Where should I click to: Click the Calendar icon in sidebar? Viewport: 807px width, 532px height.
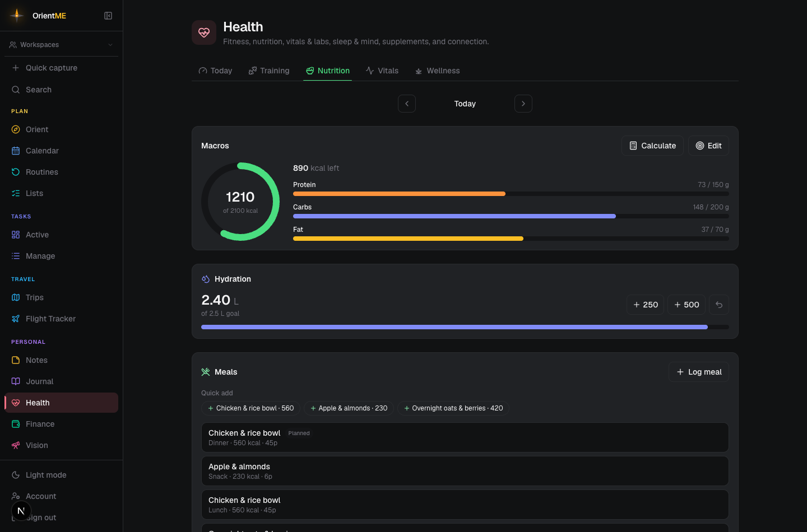point(16,151)
